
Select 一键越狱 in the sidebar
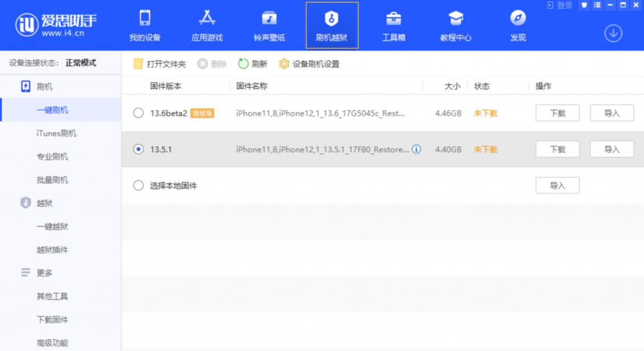pyautogui.click(x=52, y=227)
